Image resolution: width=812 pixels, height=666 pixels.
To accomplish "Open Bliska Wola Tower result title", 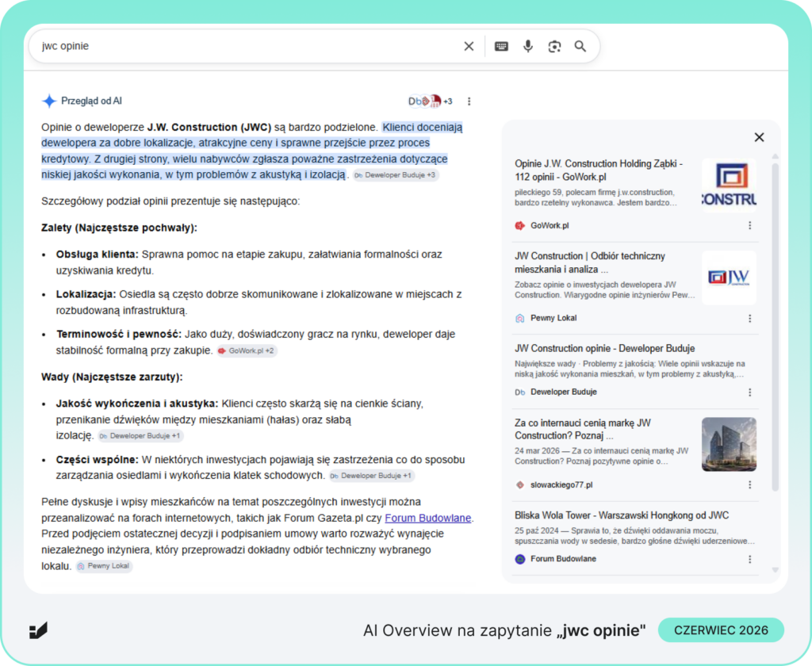I will click(622, 515).
